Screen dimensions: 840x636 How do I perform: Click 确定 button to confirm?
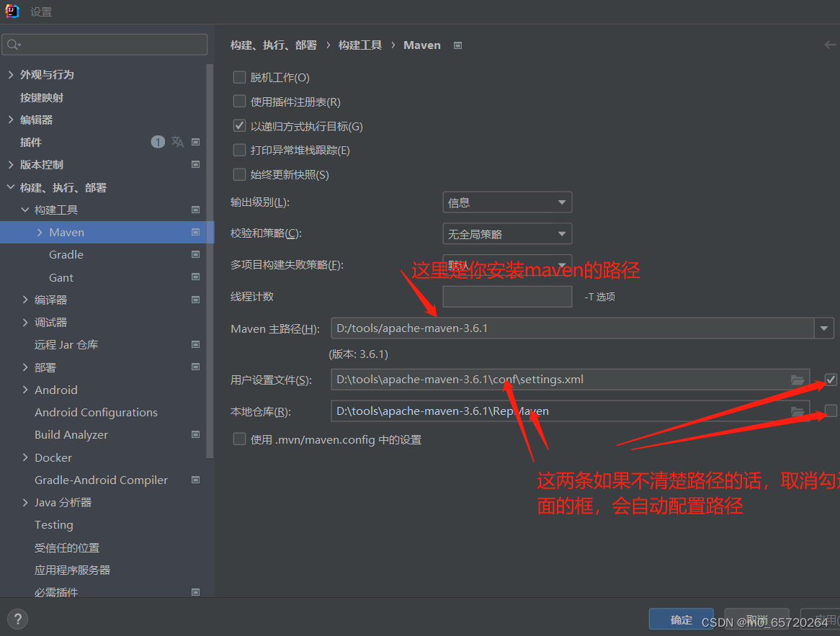[681, 619]
